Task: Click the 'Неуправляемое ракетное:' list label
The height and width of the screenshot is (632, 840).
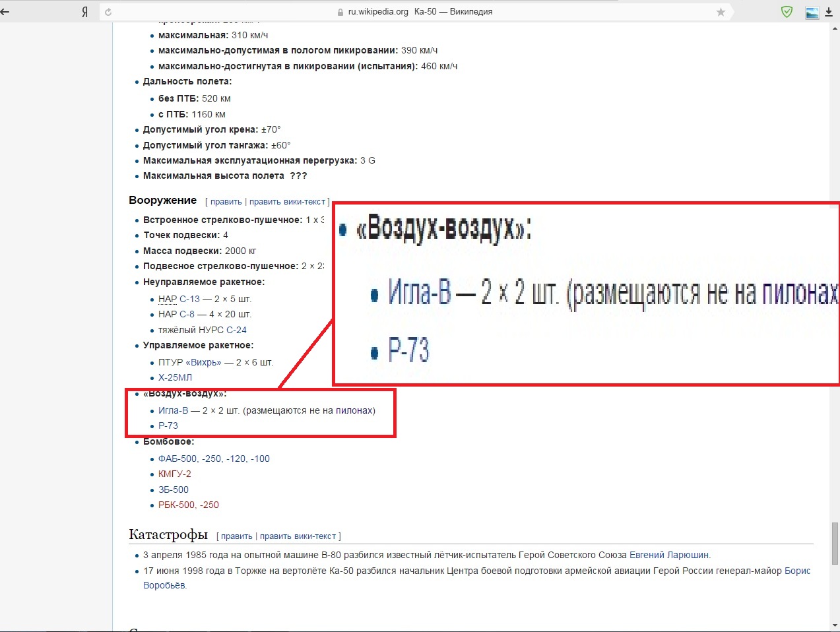Action: (204, 282)
